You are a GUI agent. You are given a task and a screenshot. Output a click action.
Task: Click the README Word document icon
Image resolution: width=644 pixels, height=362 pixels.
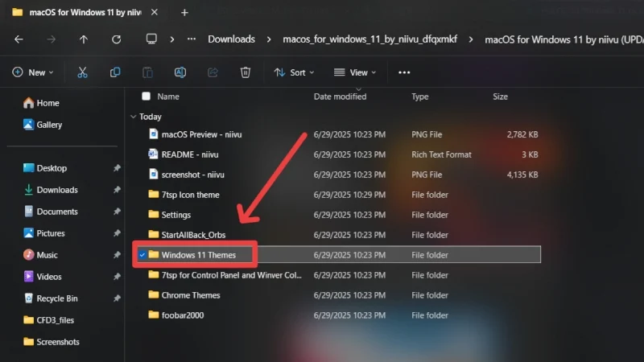click(153, 154)
